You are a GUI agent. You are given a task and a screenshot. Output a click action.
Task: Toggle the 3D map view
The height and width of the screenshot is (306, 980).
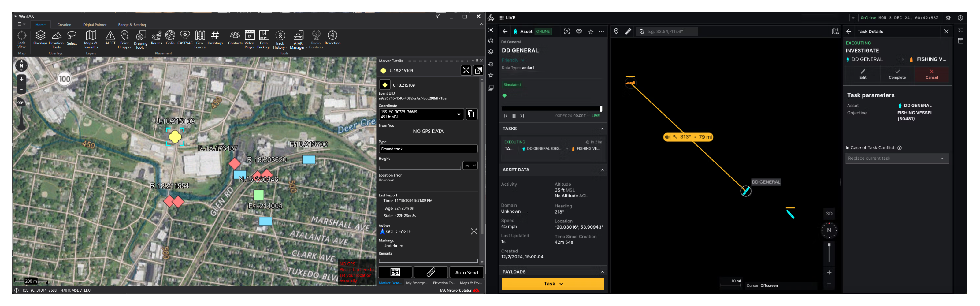point(829,214)
